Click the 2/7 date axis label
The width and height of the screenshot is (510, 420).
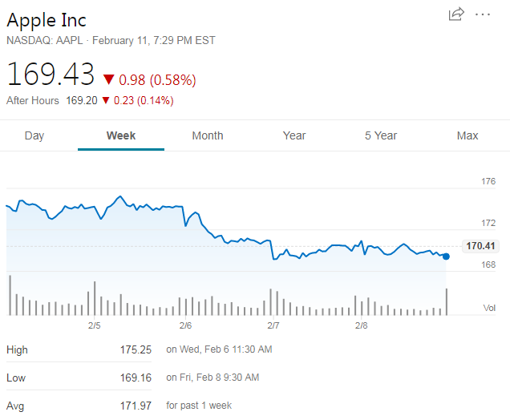pyautogui.click(x=273, y=325)
